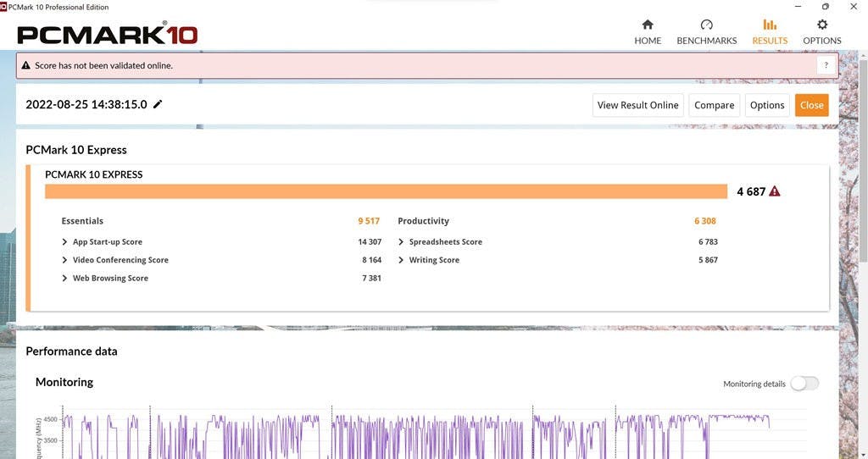Go to the Home page
Image resolution: width=868 pixels, height=459 pixels.
coord(648,32)
